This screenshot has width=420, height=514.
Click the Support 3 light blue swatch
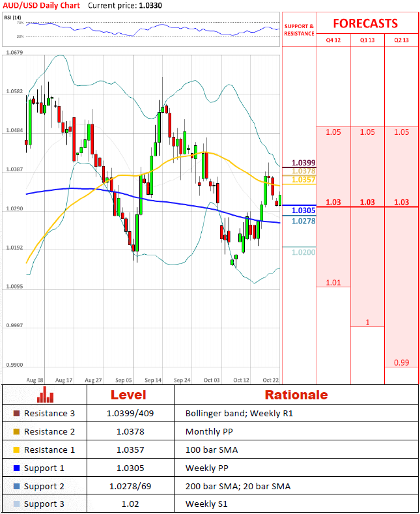tap(16, 504)
